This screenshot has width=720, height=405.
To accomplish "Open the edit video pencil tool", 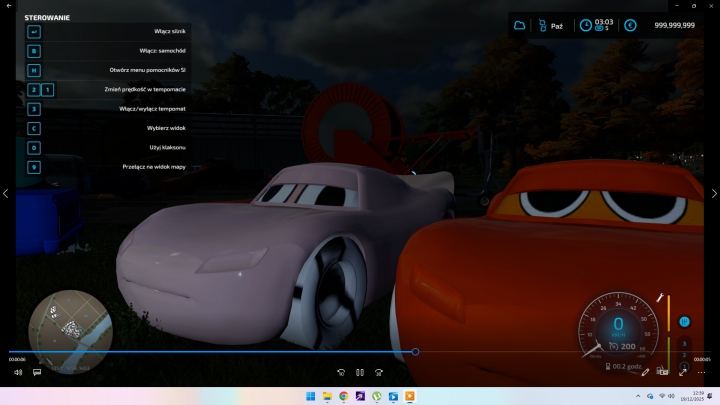I will (645, 372).
